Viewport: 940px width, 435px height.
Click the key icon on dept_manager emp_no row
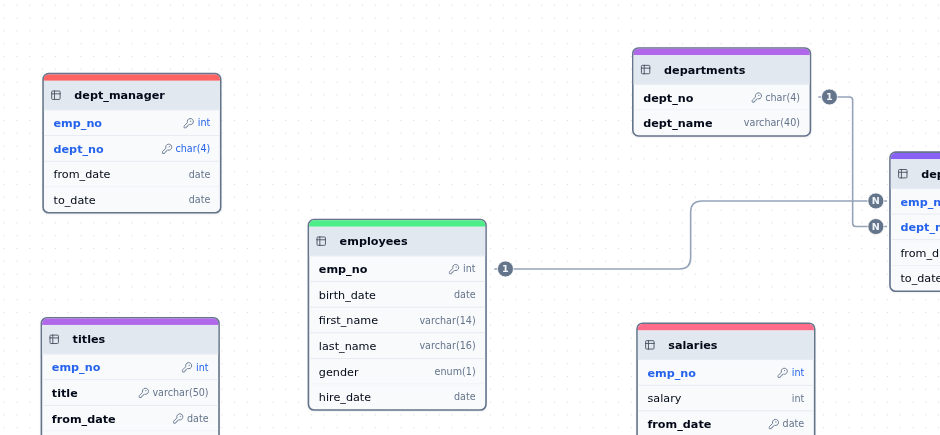[x=188, y=123]
